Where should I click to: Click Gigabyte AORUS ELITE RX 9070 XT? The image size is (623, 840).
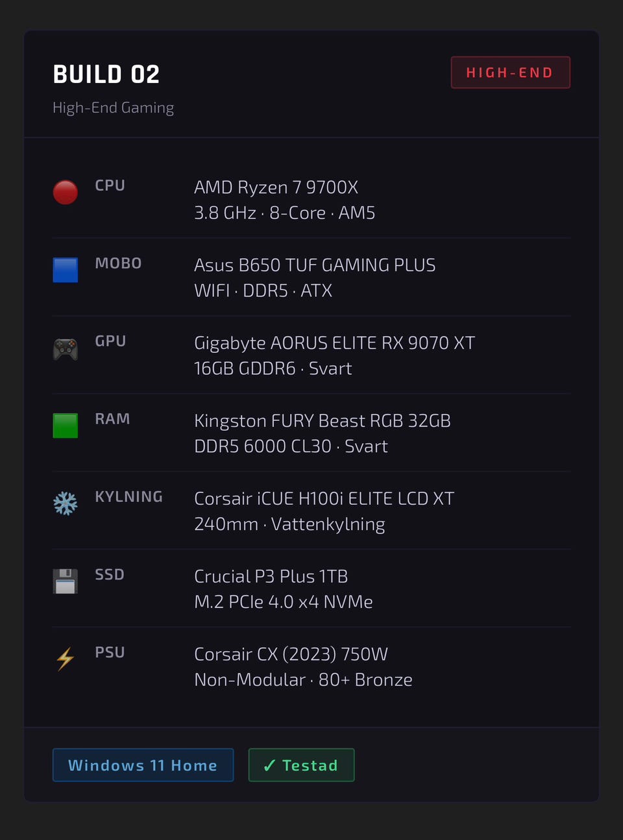(x=334, y=343)
